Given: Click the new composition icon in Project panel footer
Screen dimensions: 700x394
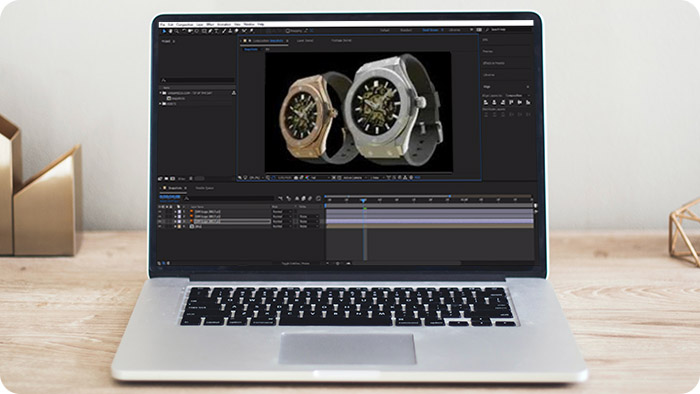Looking at the screenshot, I should click(x=173, y=178).
